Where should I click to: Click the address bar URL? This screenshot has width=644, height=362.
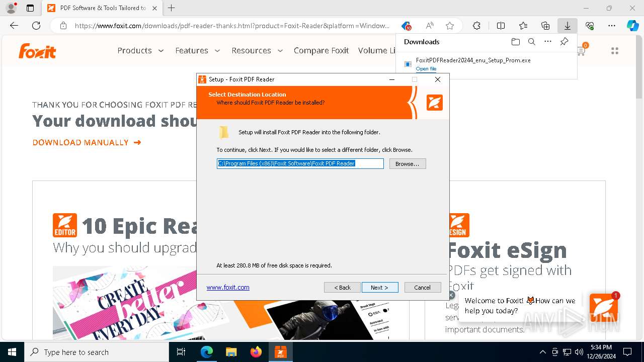232,26
